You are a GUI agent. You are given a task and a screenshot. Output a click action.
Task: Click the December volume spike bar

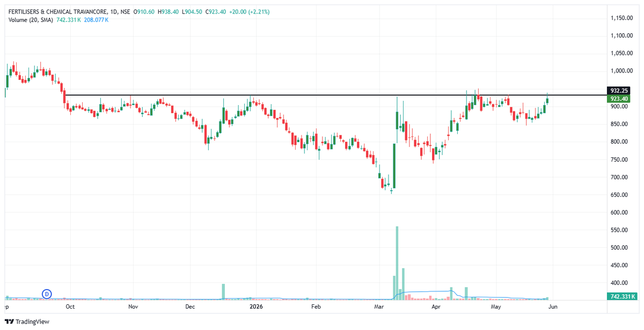pos(223,291)
